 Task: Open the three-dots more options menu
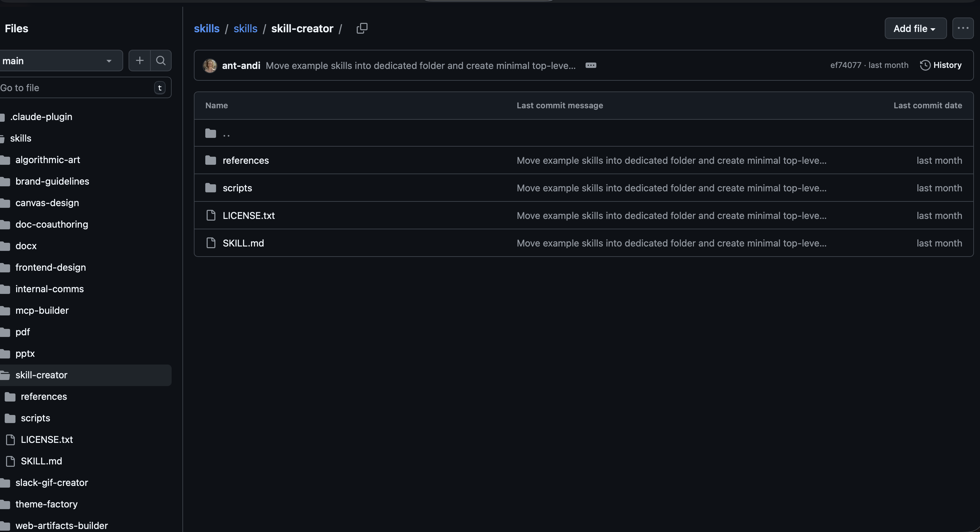point(963,28)
